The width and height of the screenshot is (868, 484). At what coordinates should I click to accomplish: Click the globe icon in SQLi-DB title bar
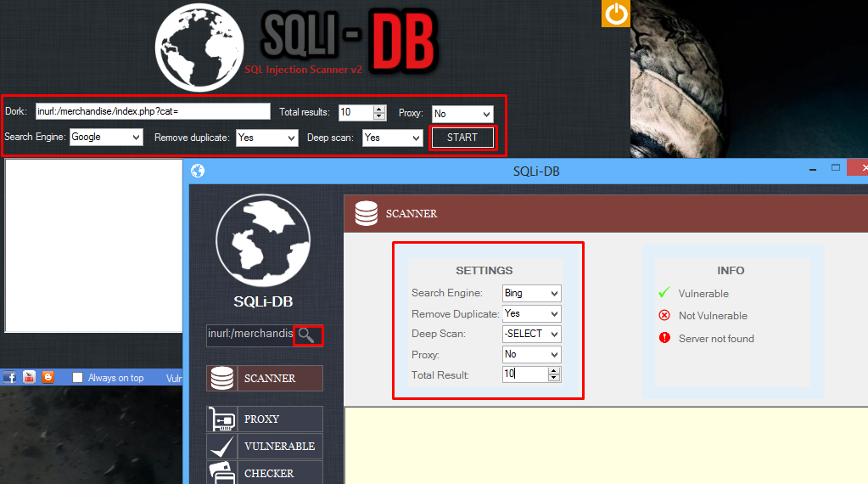pos(198,171)
